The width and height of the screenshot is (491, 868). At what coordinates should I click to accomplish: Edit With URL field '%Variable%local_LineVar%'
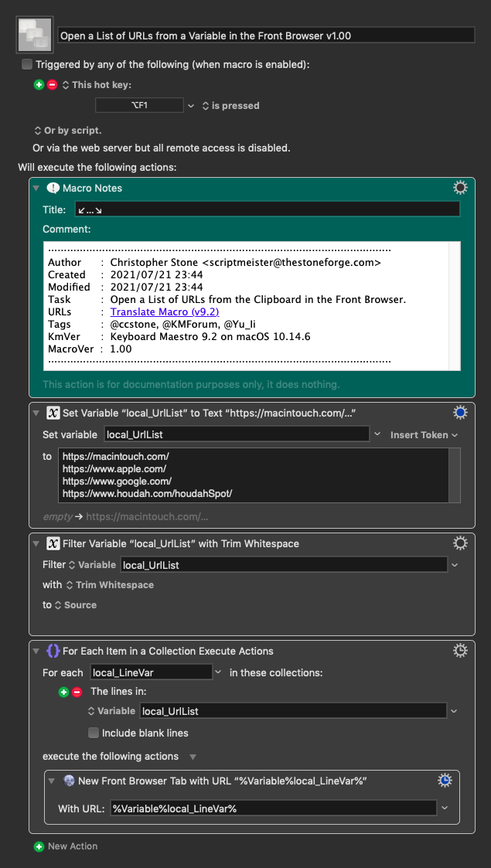pos(274,808)
